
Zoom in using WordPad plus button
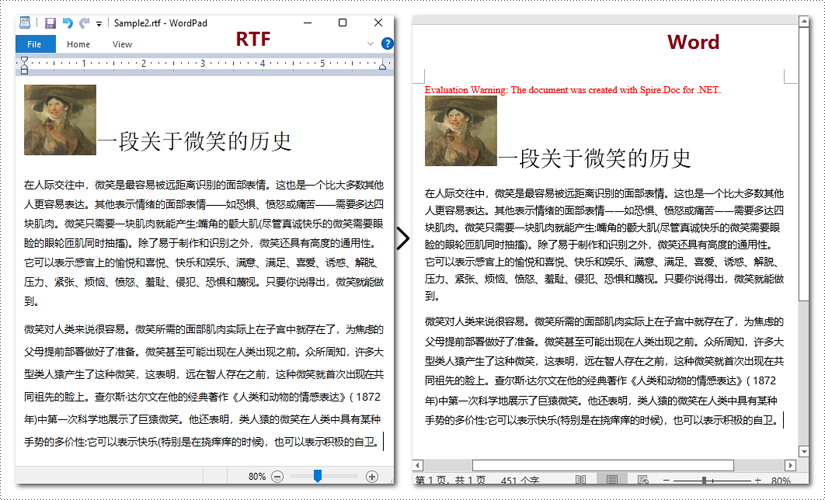[371, 477]
